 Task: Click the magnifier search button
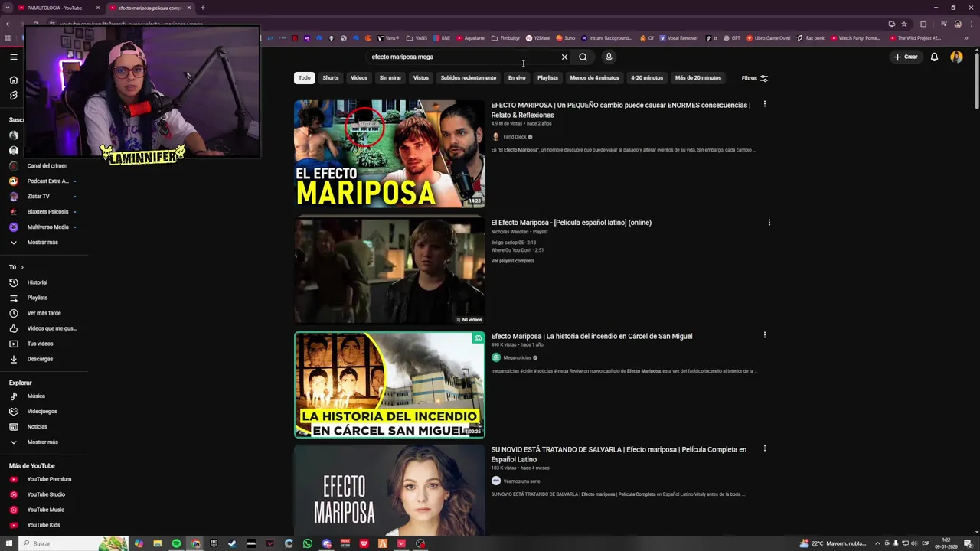(583, 57)
